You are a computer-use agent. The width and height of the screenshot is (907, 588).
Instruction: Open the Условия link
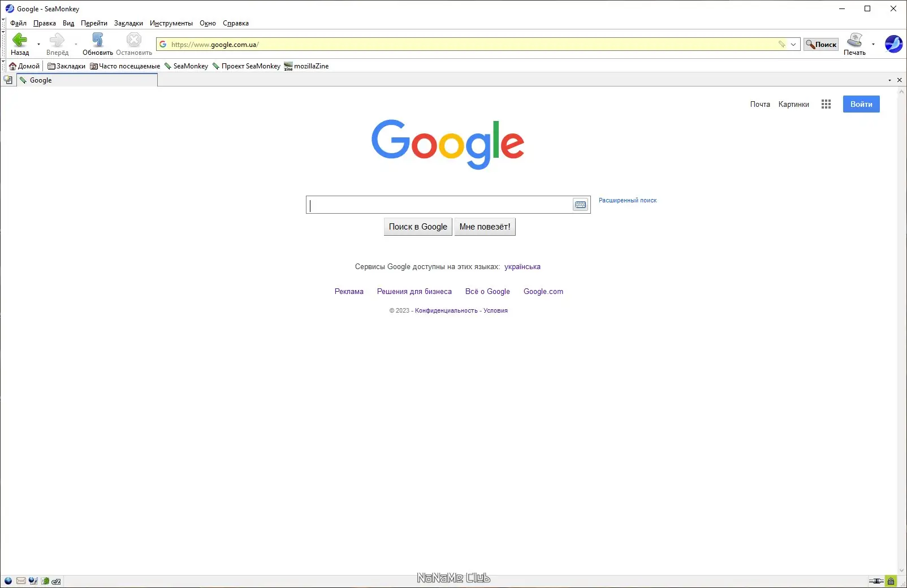(495, 310)
